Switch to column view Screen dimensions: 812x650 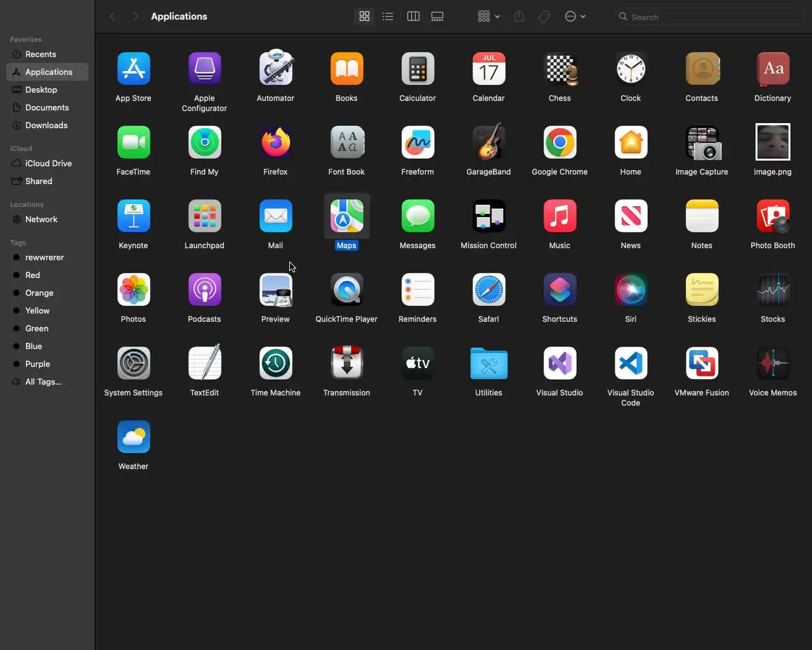(413, 17)
